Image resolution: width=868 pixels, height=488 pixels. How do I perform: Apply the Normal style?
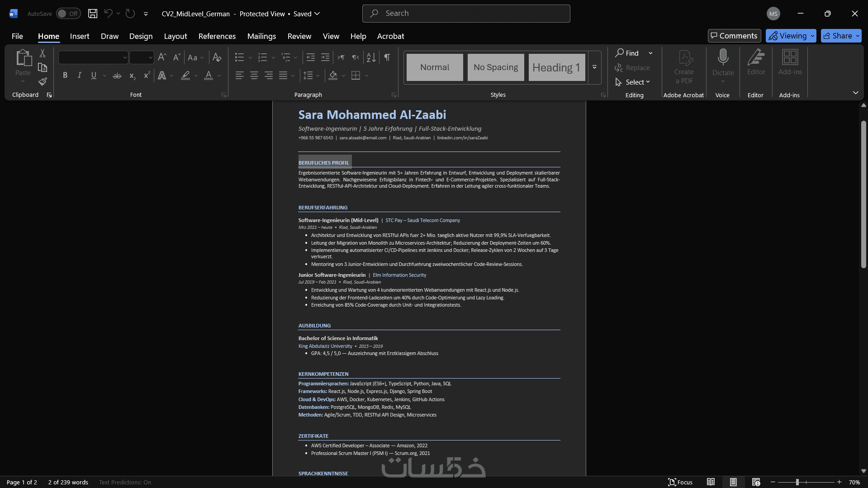(435, 67)
